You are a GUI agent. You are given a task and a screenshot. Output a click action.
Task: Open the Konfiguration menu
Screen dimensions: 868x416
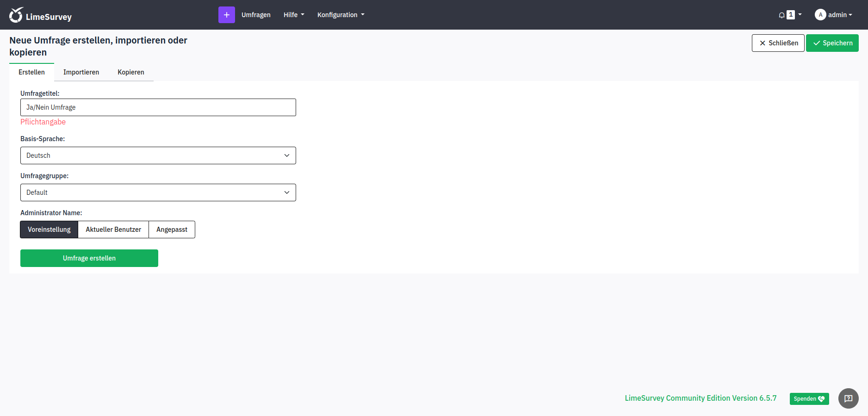[341, 15]
